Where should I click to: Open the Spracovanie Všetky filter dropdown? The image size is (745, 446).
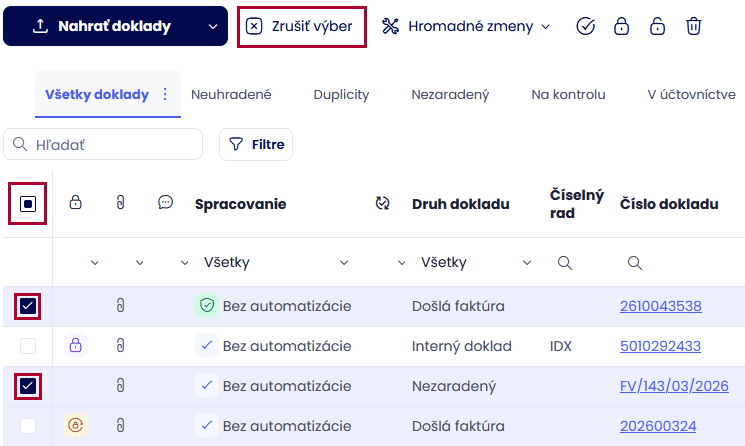(275, 263)
